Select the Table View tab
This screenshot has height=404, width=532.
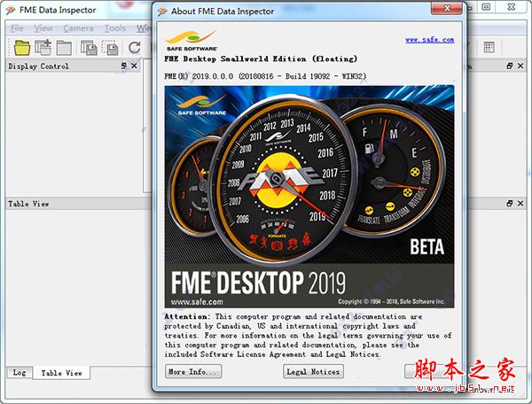[61, 373]
